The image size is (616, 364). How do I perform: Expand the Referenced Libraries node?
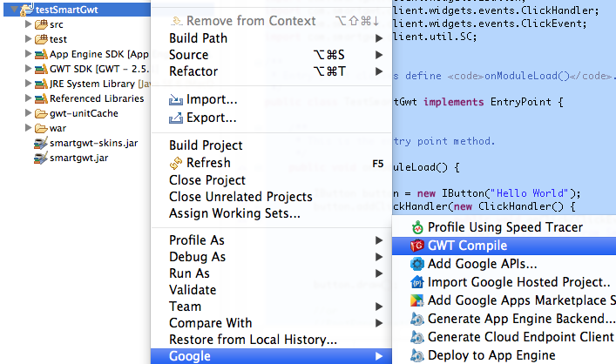(x=28, y=98)
